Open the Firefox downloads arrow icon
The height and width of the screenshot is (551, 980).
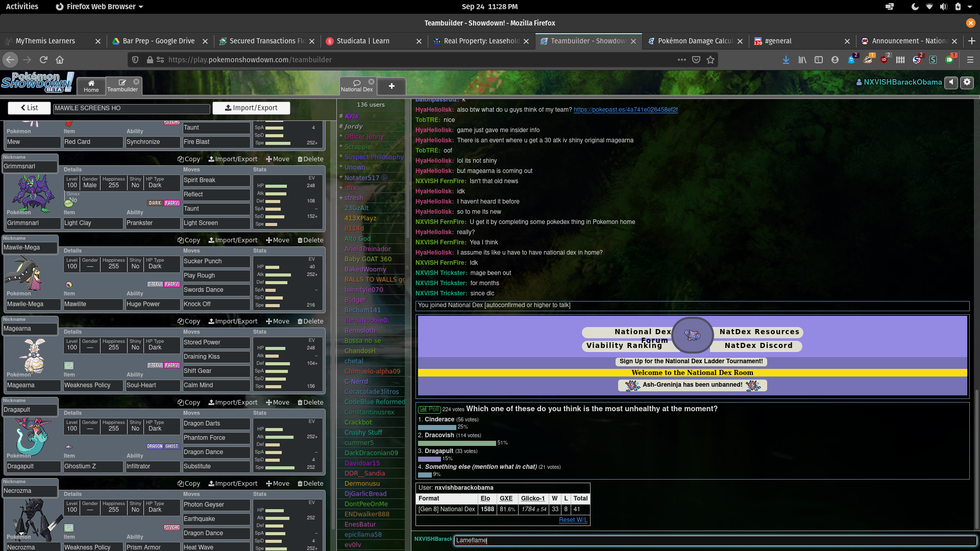pos(786,60)
